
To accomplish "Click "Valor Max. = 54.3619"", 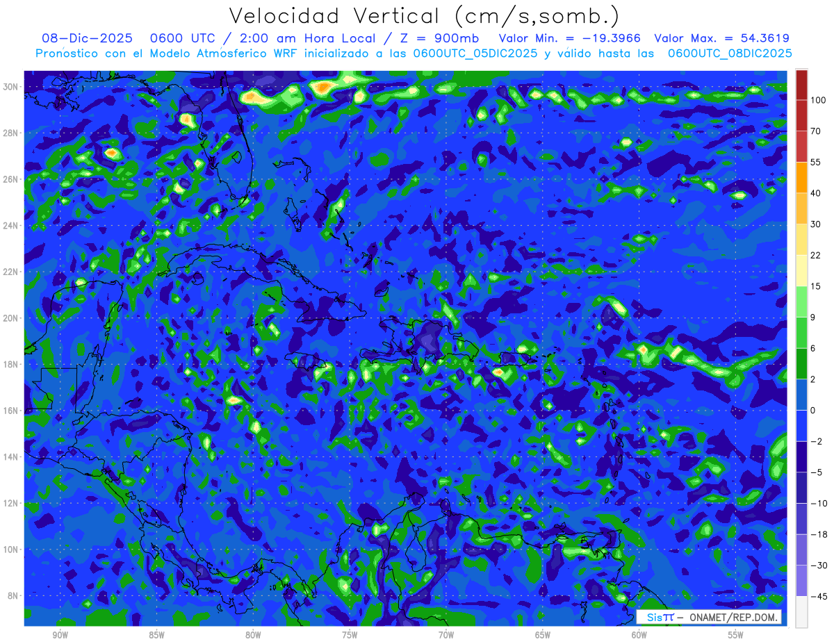I will [x=721, y=38].
